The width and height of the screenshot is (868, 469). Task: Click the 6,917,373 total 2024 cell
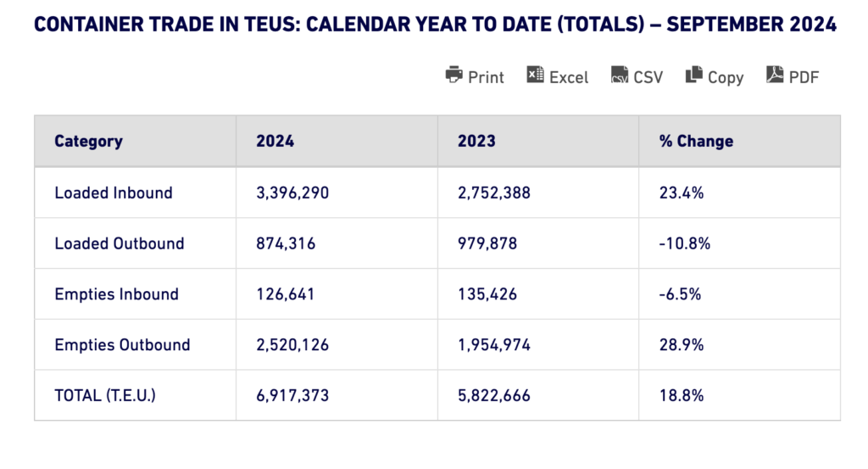[292, 395]
